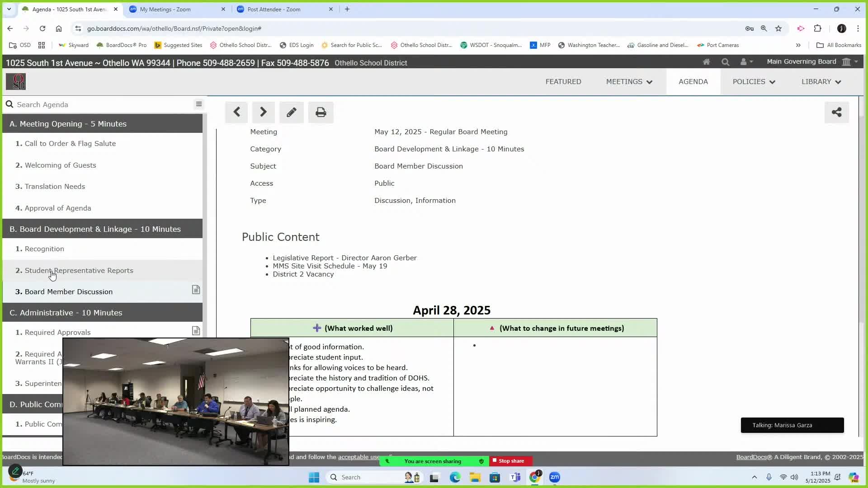868x488 pixels.
Task: Toggle the agenda list menu icon
Action: click(198, 104)
